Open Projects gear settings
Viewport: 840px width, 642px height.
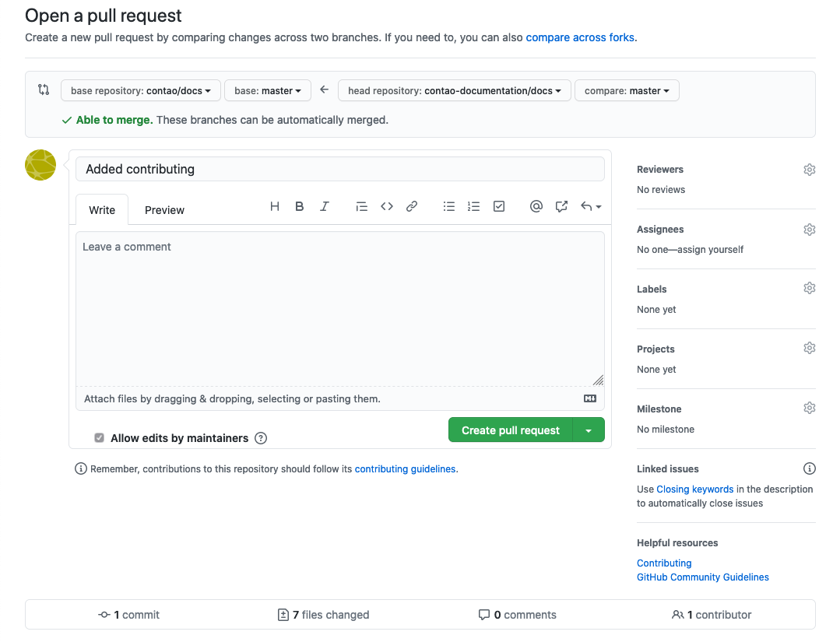pos(809,349)
